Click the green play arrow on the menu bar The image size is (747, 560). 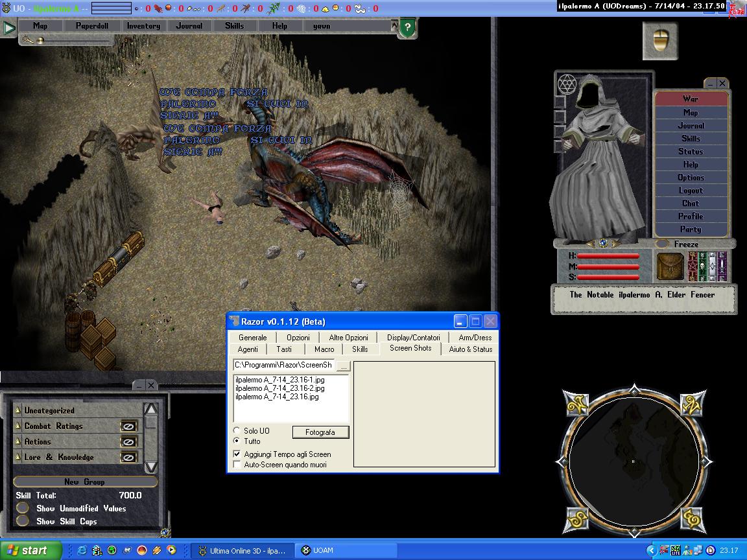(8, 28)
